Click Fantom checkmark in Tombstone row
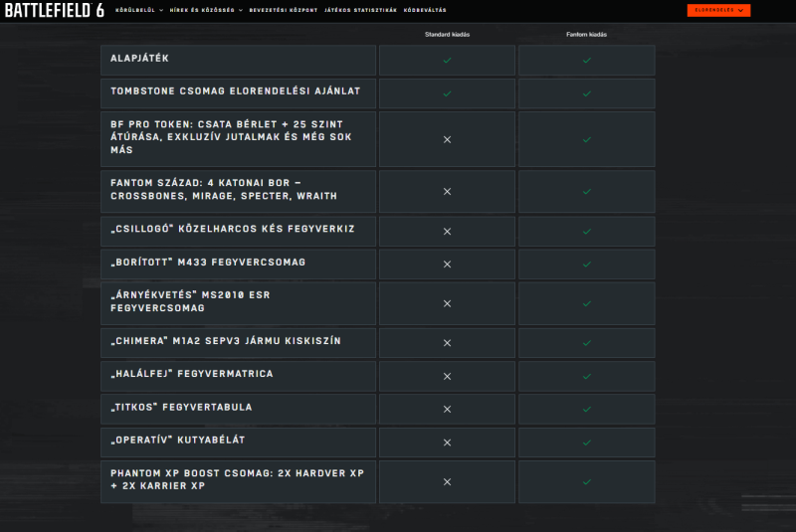The width and height of the screenshot is (796, 532). pyautogui.click(x=587, y=93)
